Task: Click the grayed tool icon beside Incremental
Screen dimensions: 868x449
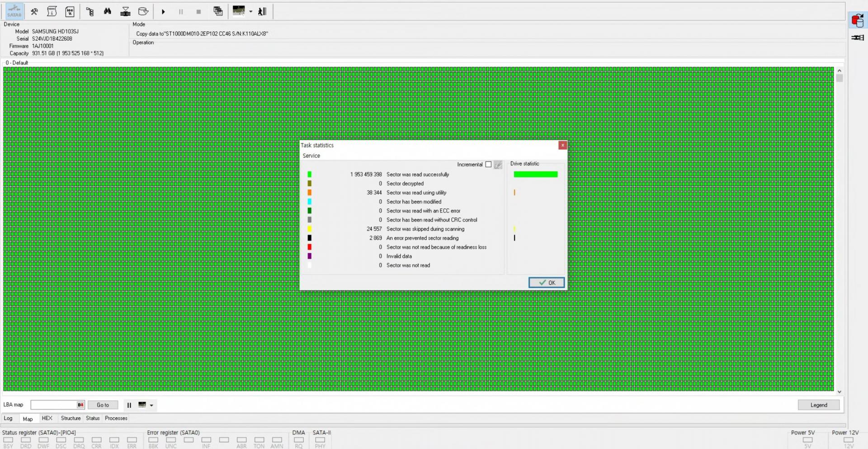Action: tap(498, 165)
